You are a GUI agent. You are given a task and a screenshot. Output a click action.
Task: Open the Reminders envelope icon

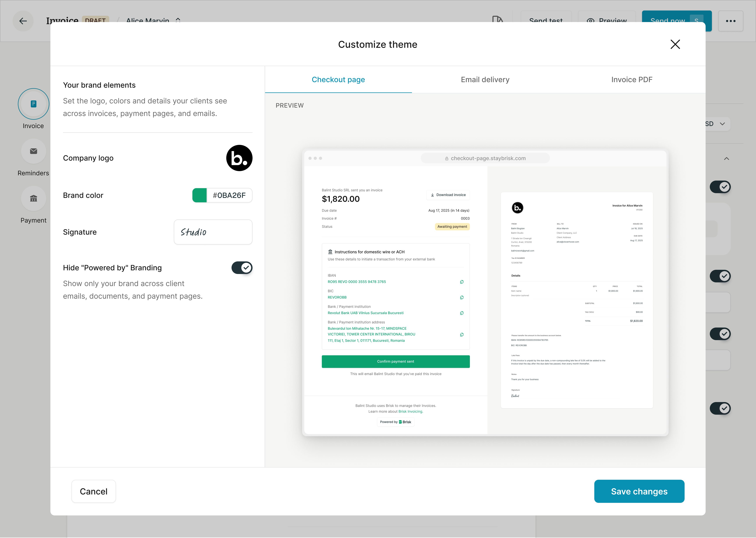(33, 151)
